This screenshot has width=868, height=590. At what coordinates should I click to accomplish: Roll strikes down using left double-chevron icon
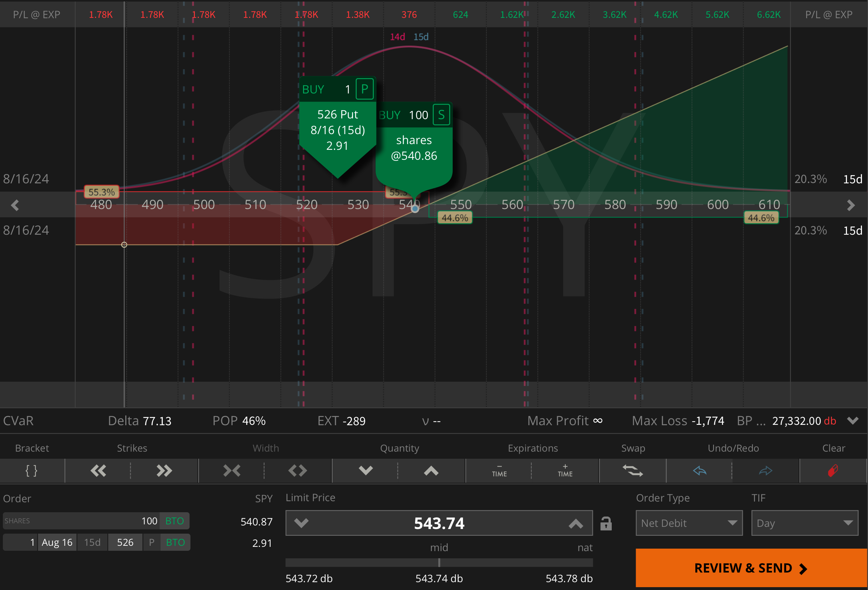tap(98, 471)
